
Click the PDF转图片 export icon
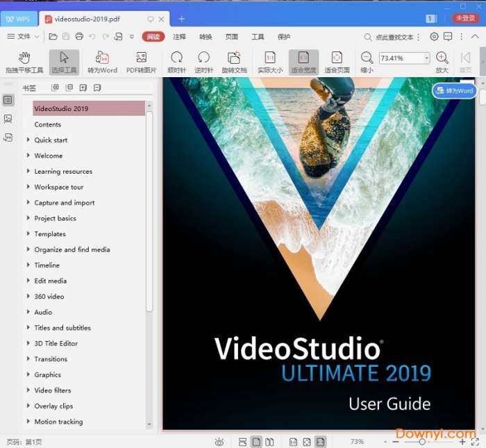coord(141,62)
